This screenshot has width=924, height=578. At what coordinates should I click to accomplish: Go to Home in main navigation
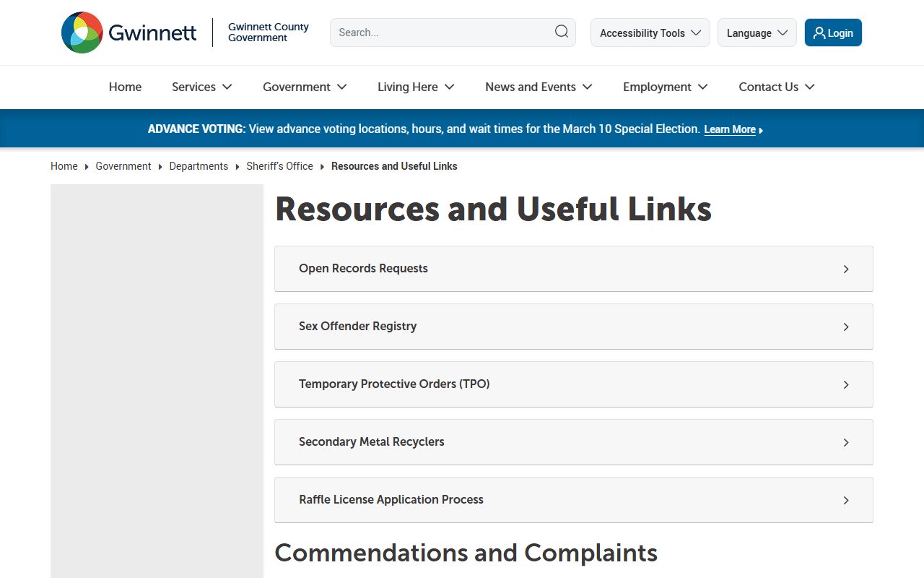click(x=125, y=87)
